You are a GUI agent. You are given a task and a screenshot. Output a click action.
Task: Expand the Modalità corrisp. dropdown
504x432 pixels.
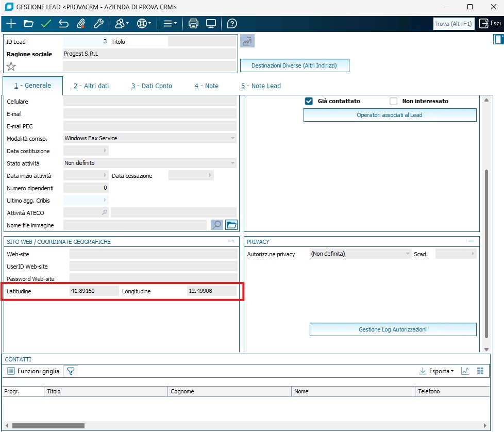(232, 138)
